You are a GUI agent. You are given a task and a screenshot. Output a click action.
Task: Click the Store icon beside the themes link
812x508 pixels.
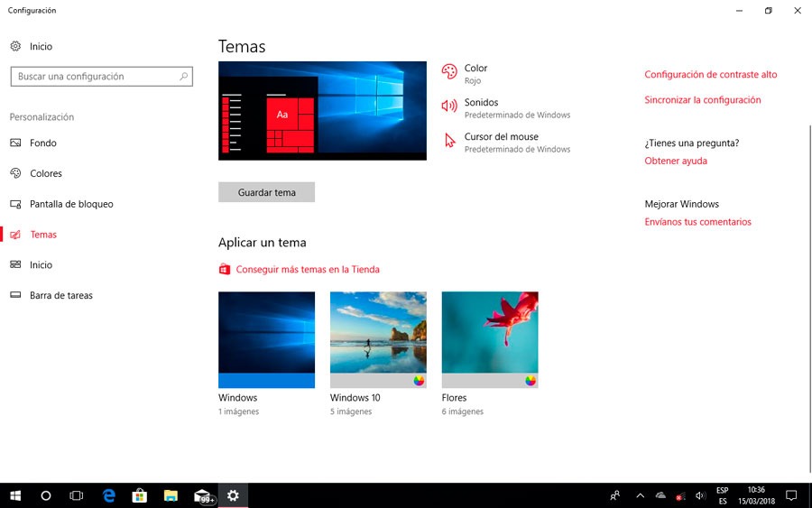point(225,269)
